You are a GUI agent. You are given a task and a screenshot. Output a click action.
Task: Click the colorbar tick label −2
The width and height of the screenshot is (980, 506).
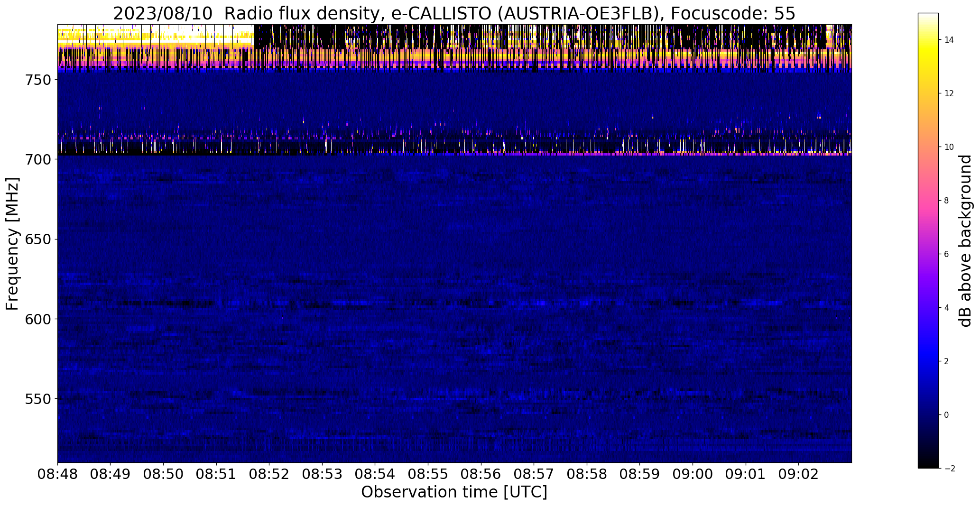(949, 469)
